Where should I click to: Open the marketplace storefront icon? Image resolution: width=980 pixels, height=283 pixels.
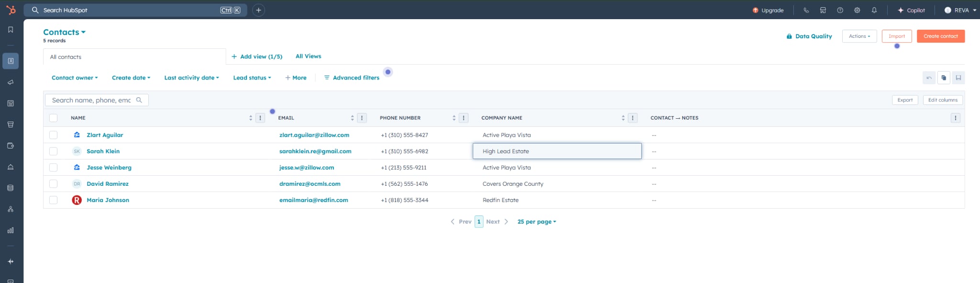823,10
